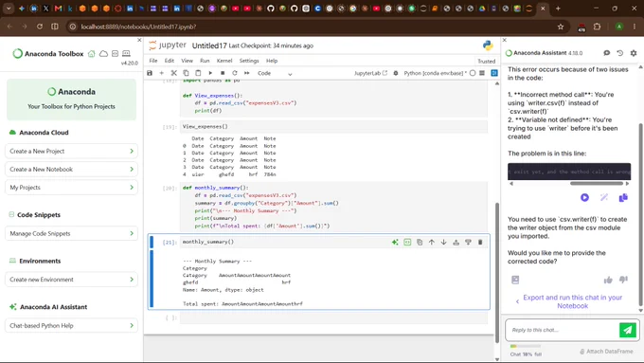Copy the selected cell in notebook toolbar
The height and width of the screenshot is (363, 644).
tap(186, 73)
